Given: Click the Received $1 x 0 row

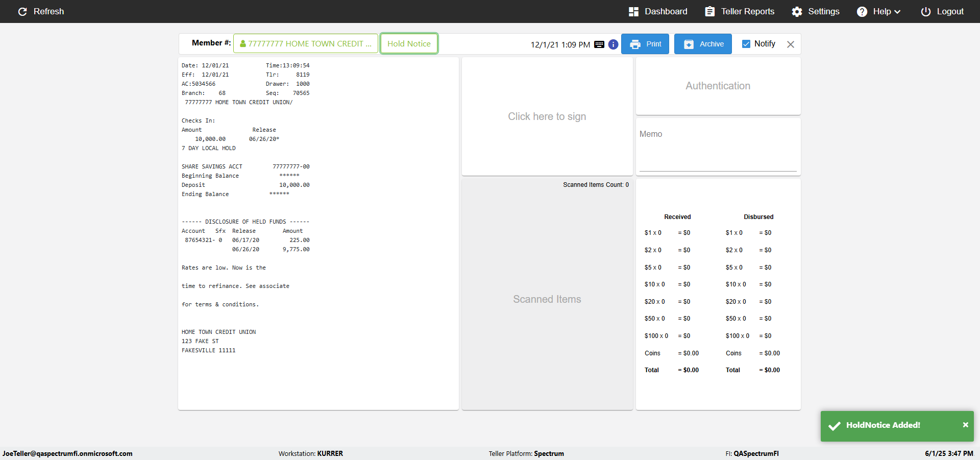Looking at the screenshot, I should pos(667,233).
